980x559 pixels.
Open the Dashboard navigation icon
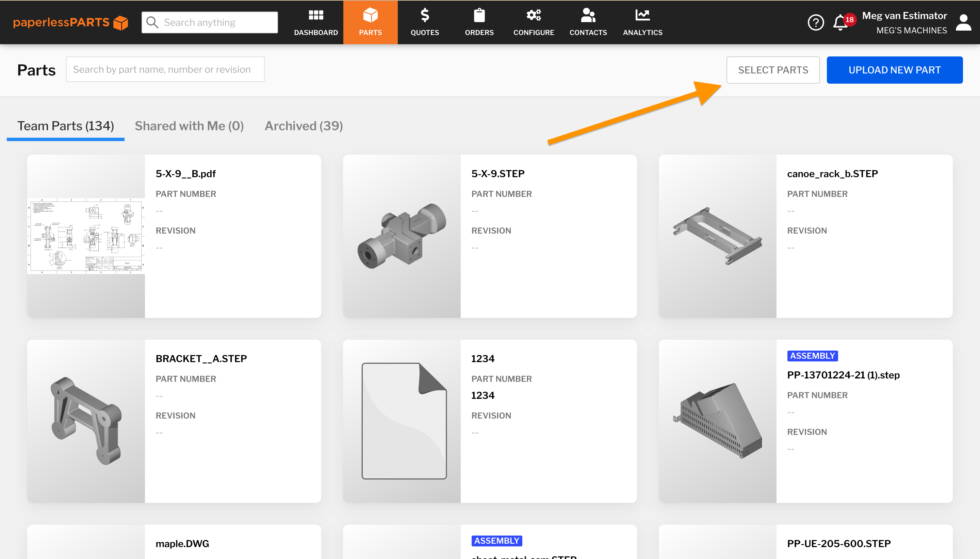click(316, 15)
